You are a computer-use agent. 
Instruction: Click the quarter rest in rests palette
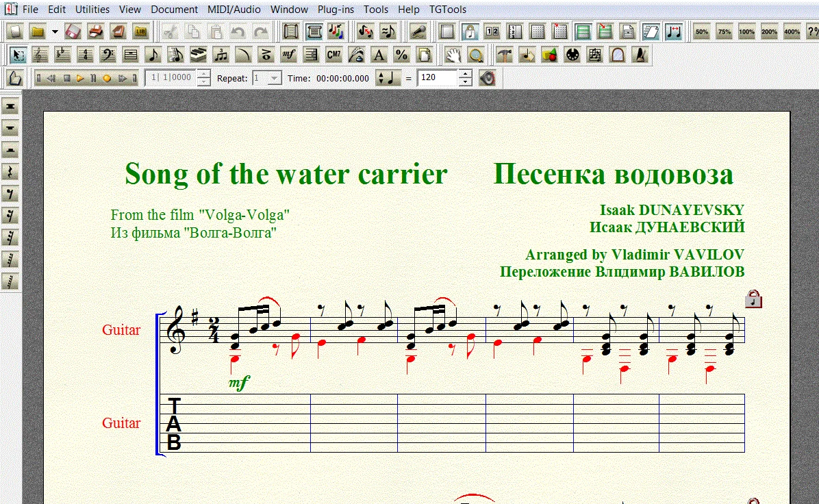10,172
